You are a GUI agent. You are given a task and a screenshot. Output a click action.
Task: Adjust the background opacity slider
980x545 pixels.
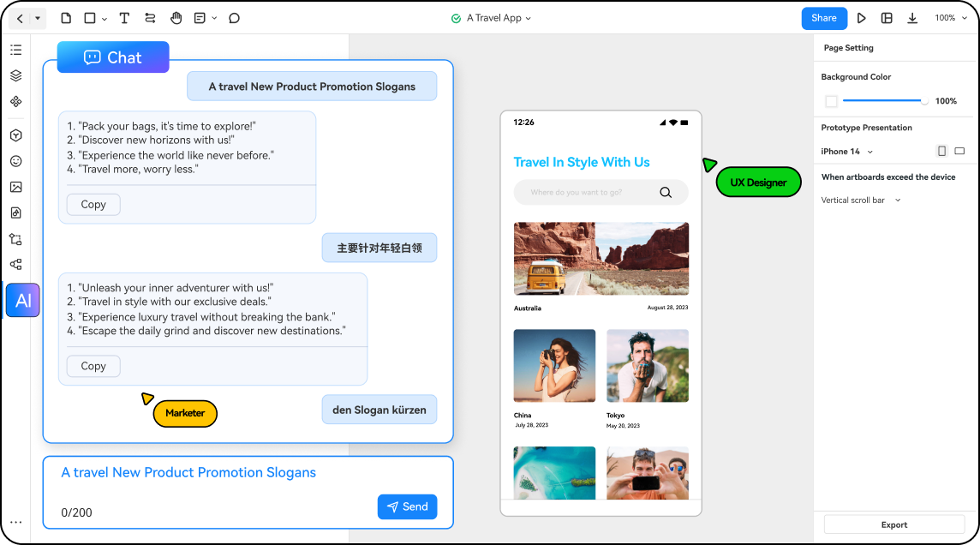[885, 100]
